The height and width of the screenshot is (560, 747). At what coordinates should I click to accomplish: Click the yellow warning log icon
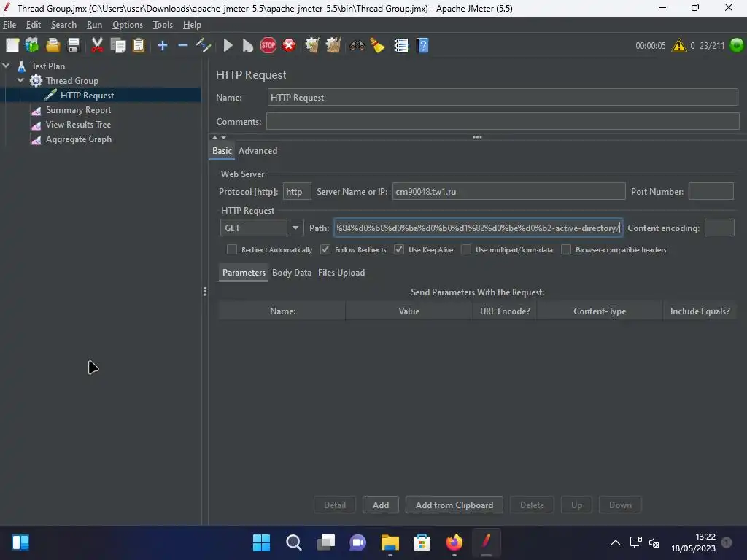click(x=679, y=46)
